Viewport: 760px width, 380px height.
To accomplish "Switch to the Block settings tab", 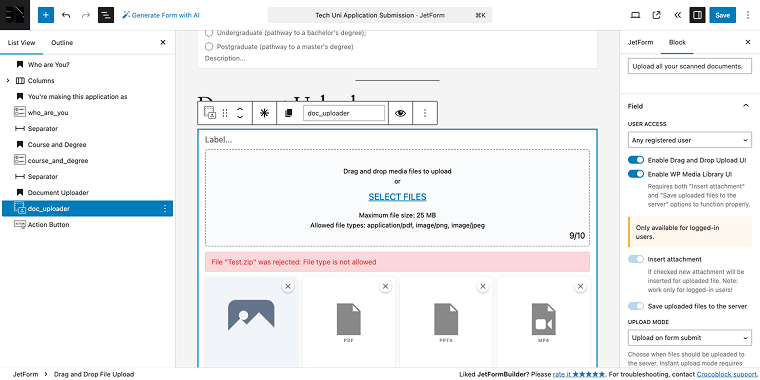I will pyautogui.click(x=677, y=42).
